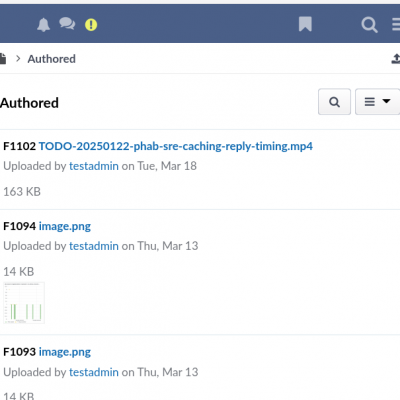Click the breadcrumb chevron separator
Viewport: 400px width, 400px height.
pyautogui.click(x=18, y=59)
